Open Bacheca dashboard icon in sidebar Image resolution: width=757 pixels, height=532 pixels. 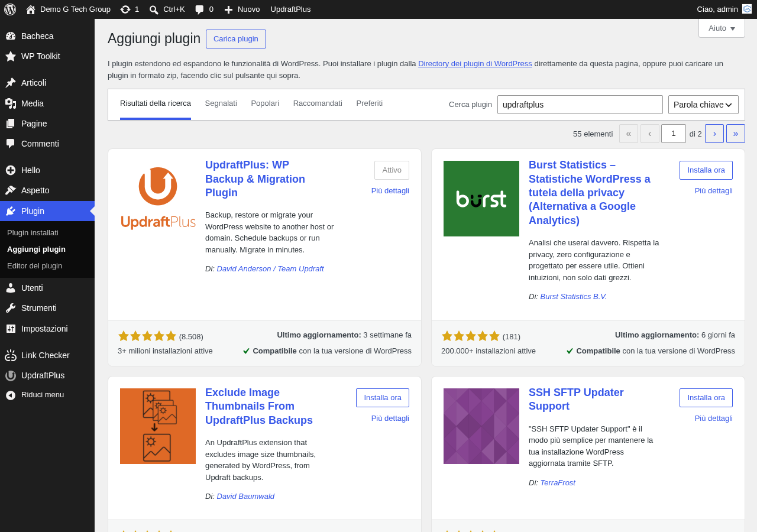11,36
